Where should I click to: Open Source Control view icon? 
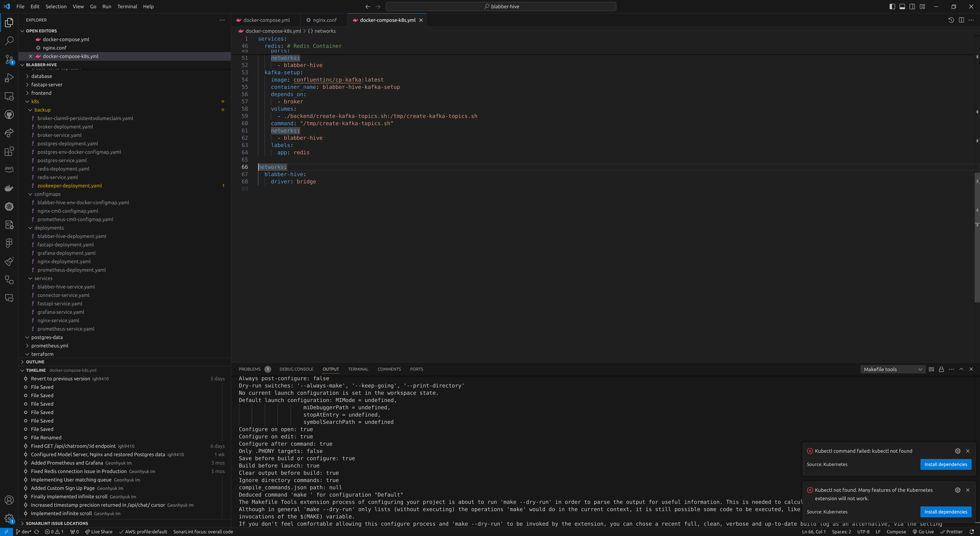click(x=9, y=59)
